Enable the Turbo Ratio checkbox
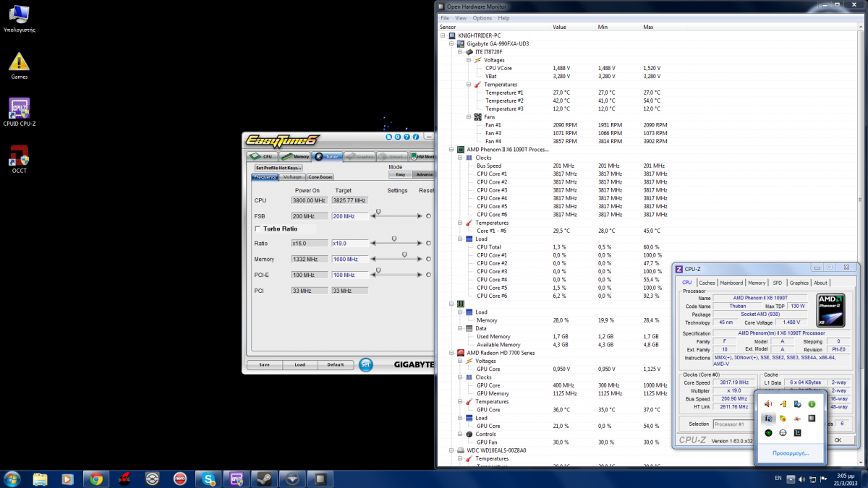The image size is (868, 488). [x=258, y=228]
